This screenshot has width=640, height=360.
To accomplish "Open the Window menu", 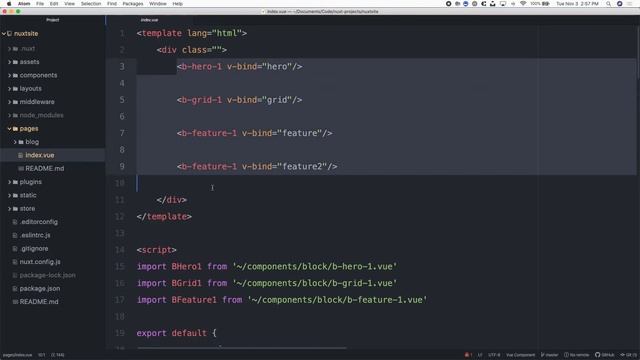I will click(x=158, y=4).
